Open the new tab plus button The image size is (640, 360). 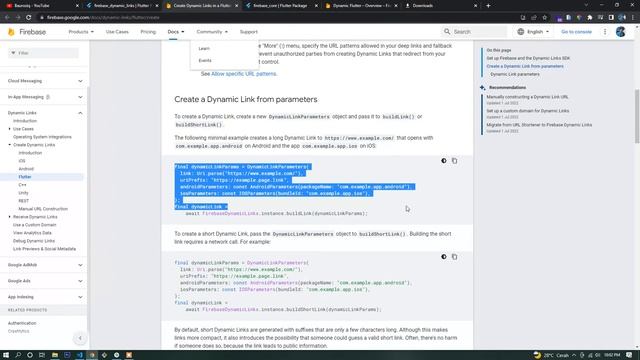coord(488,6)
